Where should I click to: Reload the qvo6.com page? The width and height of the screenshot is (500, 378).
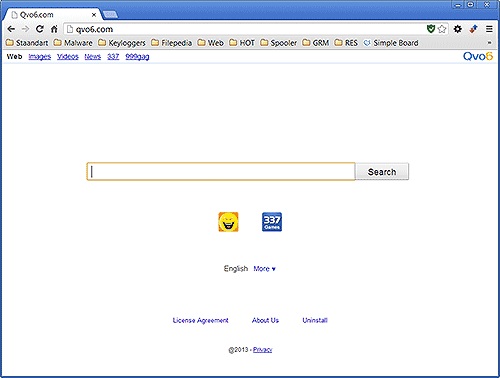[40, 29]
